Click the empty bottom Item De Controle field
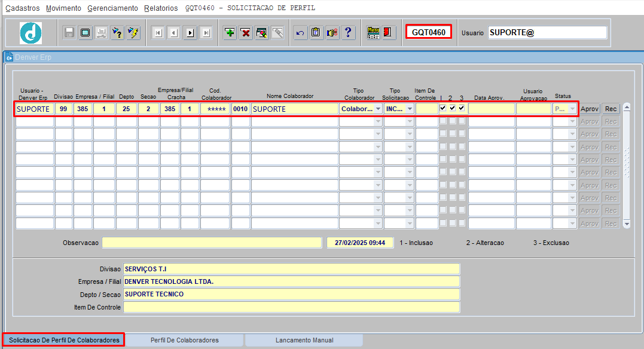Screen dimensions: 644x349 tap(292, 307)
